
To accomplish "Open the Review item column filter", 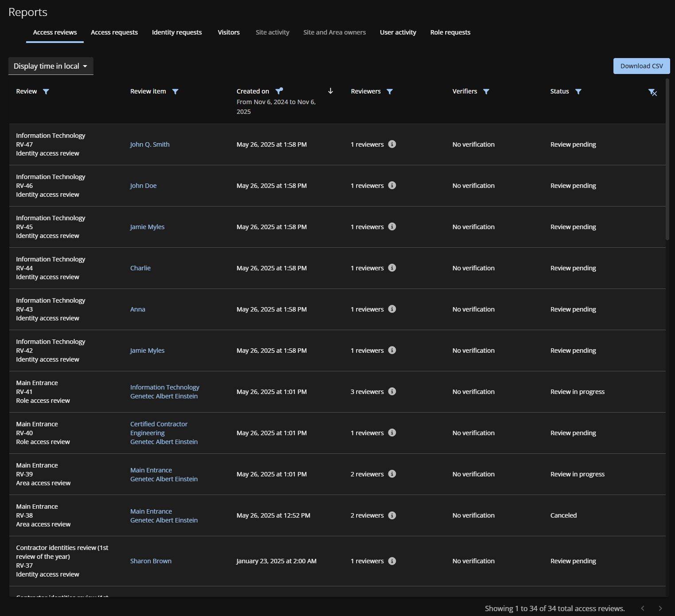I will coord(175,92).
